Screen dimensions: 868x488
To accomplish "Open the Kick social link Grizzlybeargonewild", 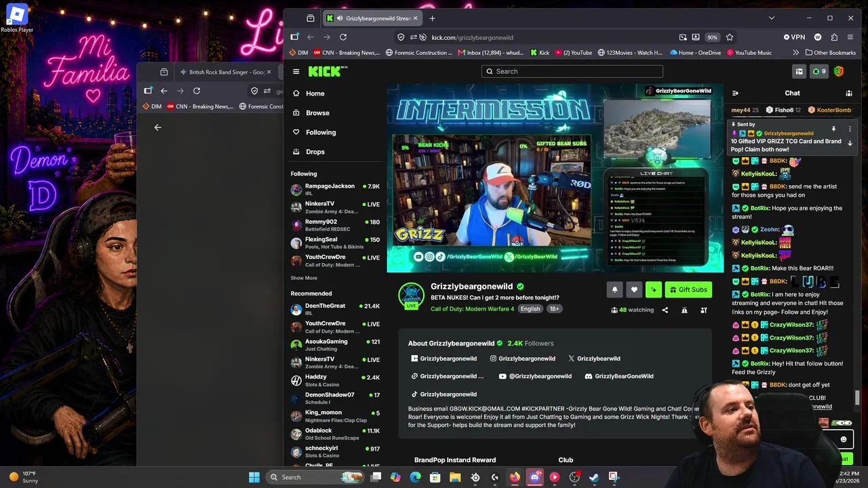I will (x=443, y=359).
